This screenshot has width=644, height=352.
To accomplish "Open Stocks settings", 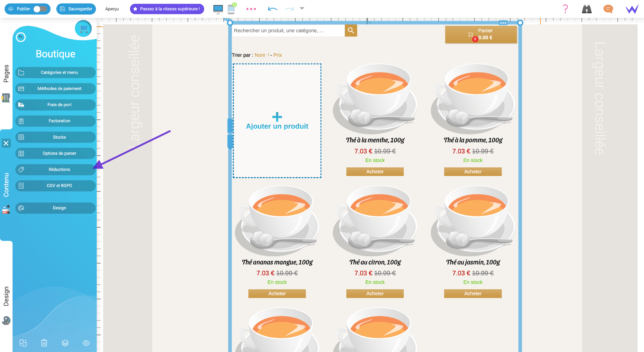I will [x=56, y=137].
